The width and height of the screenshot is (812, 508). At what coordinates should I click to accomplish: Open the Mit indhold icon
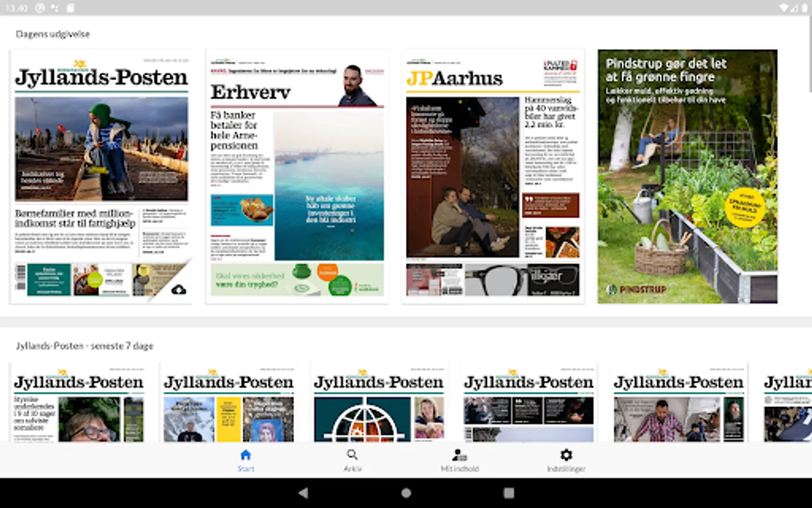tap(460, 455)
